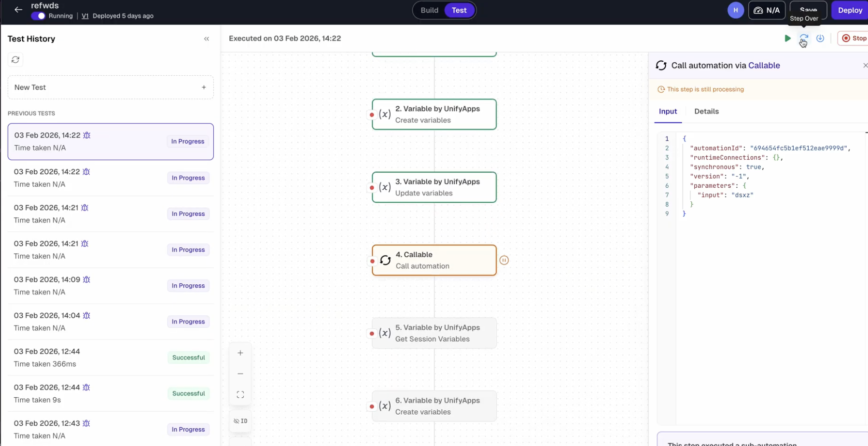
Task: Open the Input tab
Action: 668,111
